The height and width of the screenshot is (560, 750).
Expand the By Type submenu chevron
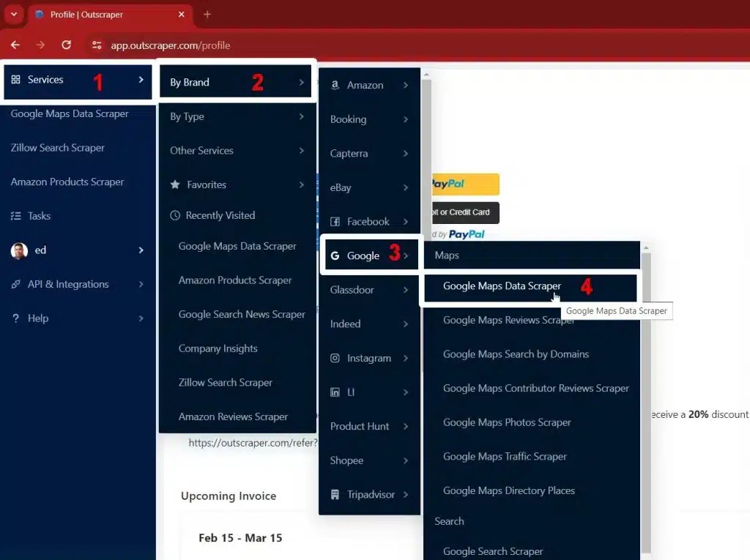coord(301,116)
